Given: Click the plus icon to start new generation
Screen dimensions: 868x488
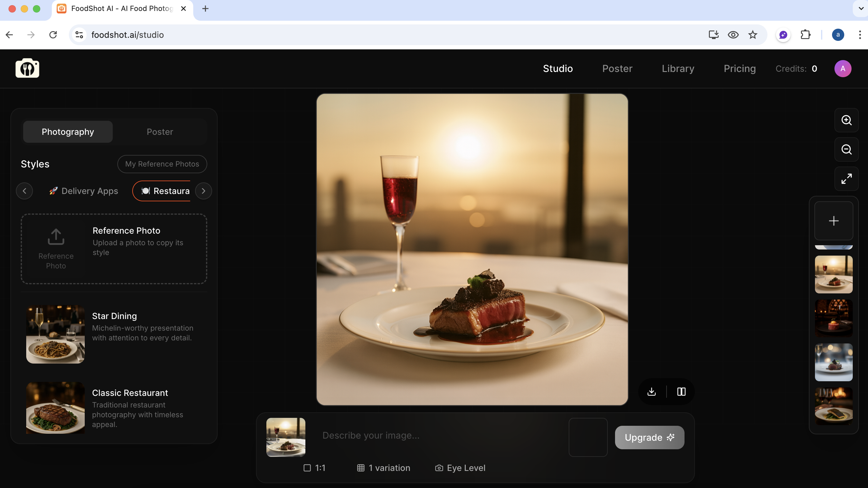Looking at the screenshot, I should click(x=833, y=221).
